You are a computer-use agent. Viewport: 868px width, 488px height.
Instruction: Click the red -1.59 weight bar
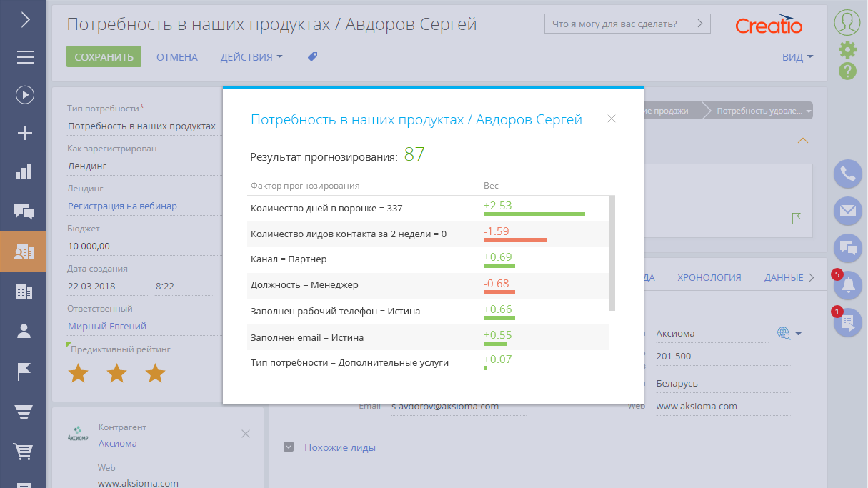pyautogui.click(x=515, y=240)
